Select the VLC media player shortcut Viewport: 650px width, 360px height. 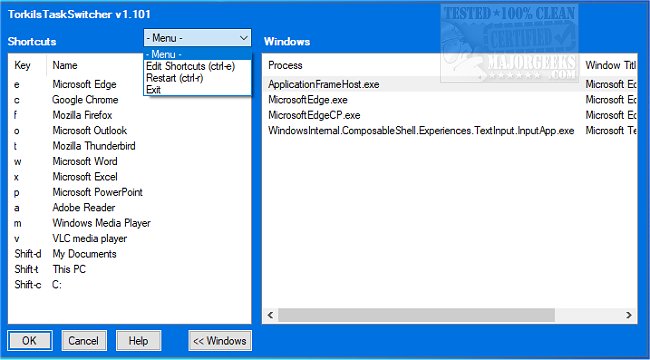[129, 238]
